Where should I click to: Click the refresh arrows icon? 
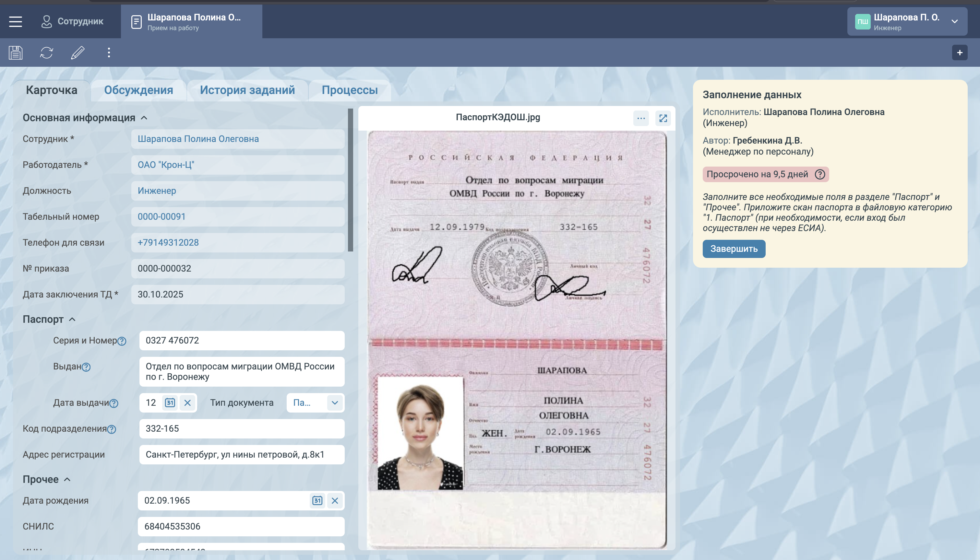[47, 53]
